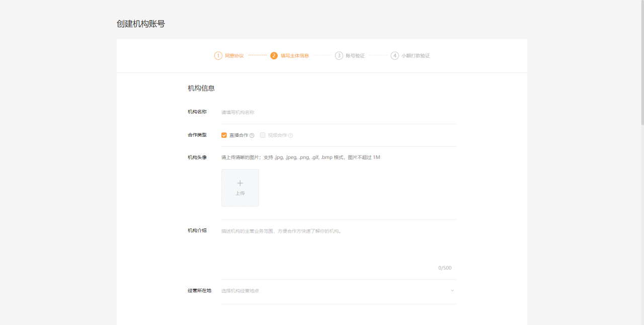Click the chevron arrow in 经营所在地 row
This screenshot has height=325, width=644.
pos(452,291)
